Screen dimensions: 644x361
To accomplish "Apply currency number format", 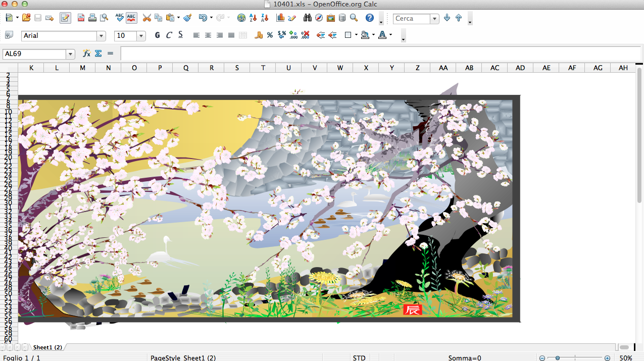I will [259, 35].
